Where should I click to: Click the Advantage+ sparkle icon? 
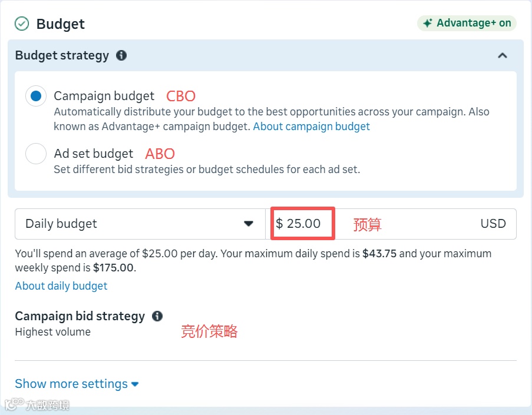pyautogui.click(x=428, y=24)
